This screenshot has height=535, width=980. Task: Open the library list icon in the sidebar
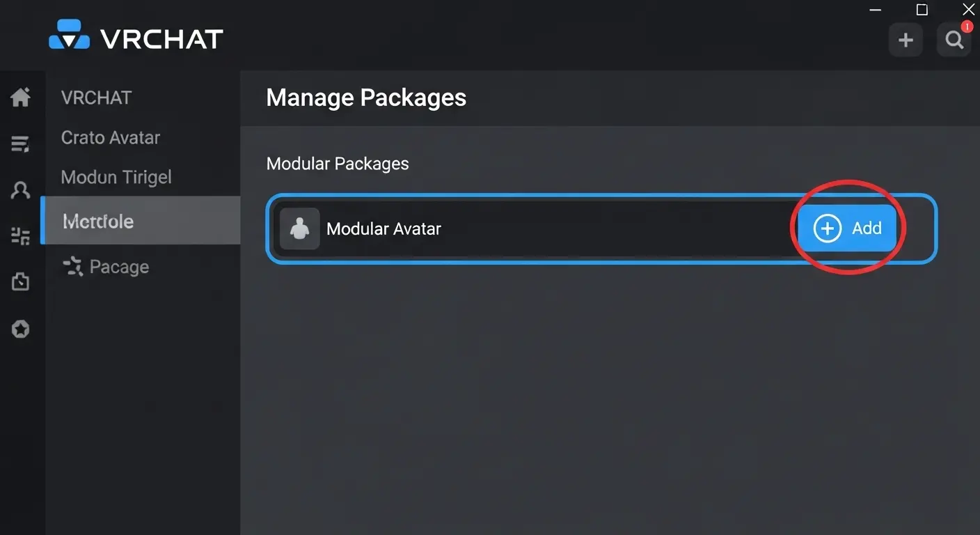tap(21, 144)
